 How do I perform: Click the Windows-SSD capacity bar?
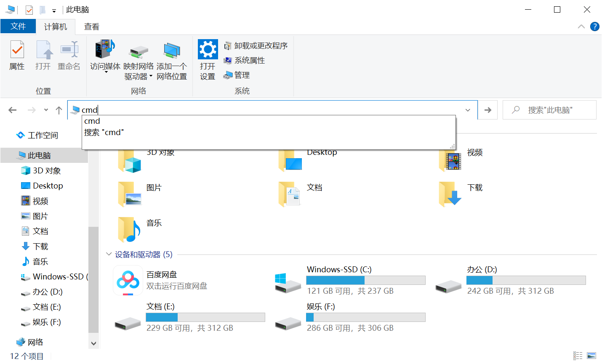[x=365, y=280]
